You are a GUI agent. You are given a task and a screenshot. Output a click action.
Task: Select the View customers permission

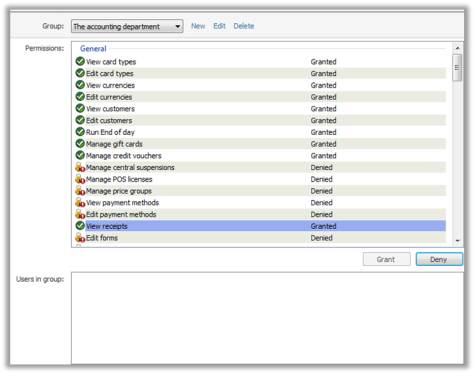[x=260, y=109]
